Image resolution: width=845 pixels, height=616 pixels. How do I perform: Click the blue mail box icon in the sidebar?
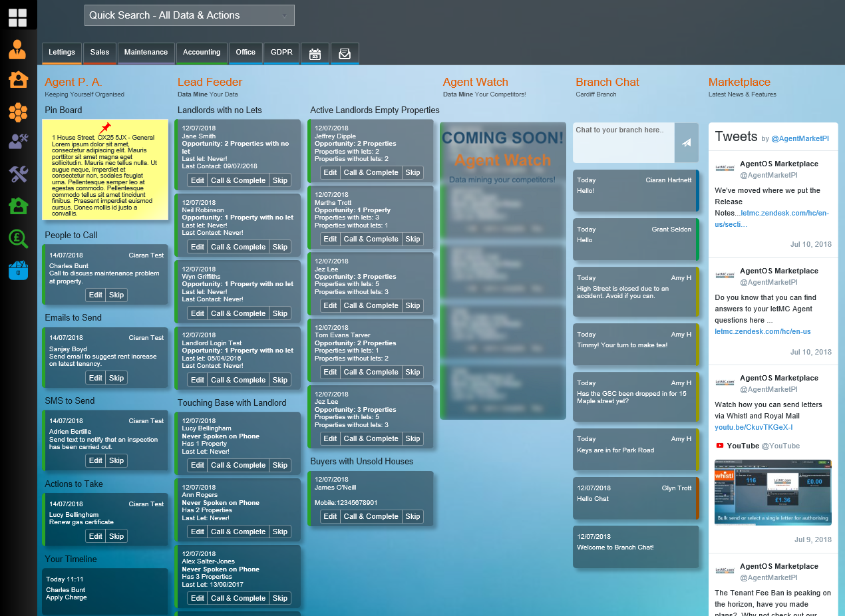pos(18,269)
